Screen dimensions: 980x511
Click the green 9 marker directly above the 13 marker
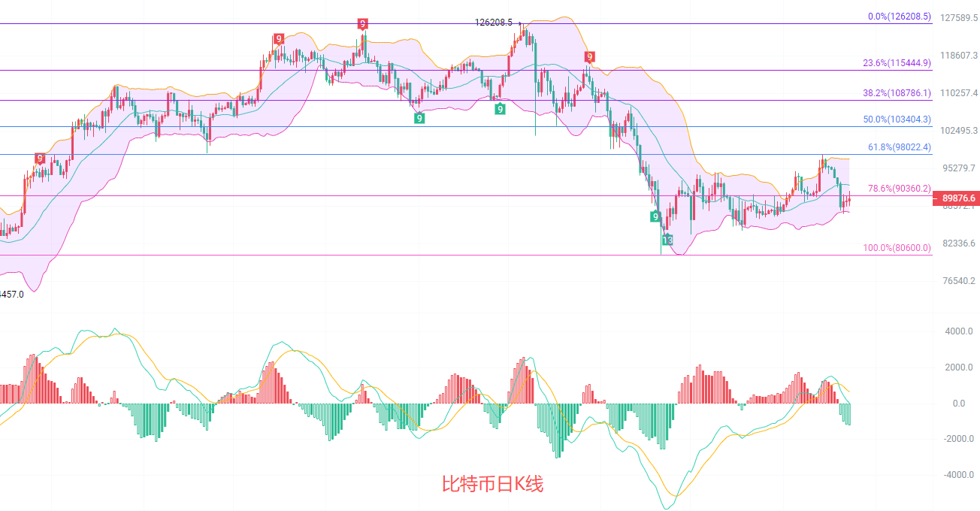655,216
